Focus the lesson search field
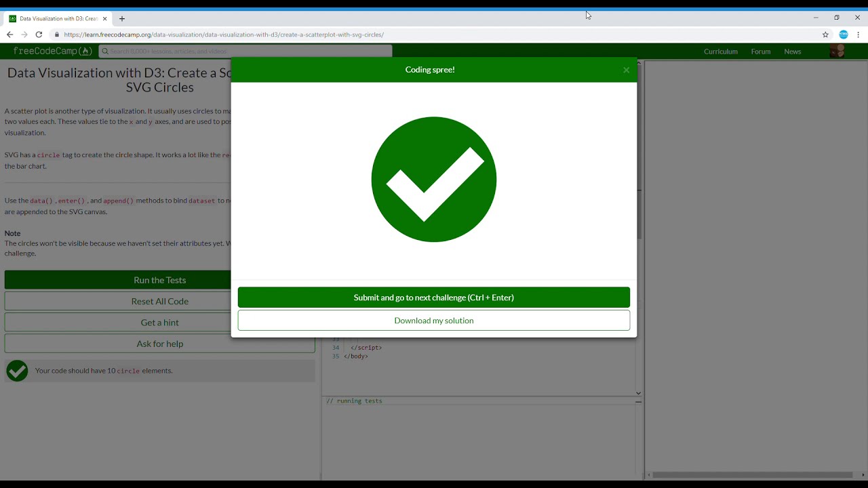The width and height of the screenshot is (868, 488). point(245,52)
